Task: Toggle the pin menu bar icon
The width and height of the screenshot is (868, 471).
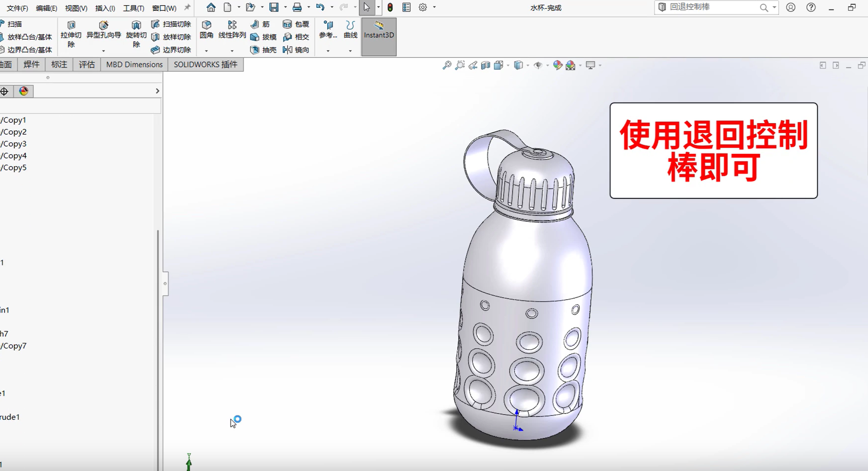Action: (x=187, y=7)
